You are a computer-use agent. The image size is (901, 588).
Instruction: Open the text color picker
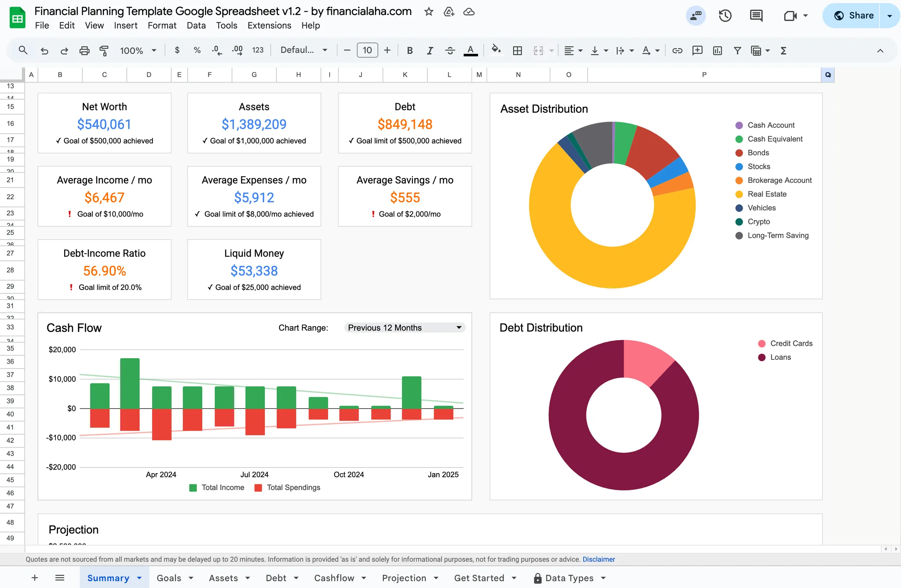(470, 50)
